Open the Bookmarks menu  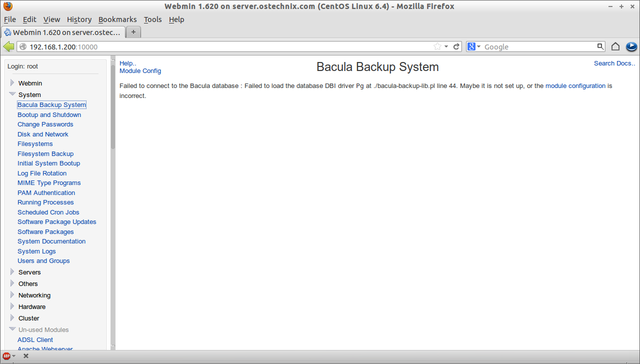(x=117, y=19)
